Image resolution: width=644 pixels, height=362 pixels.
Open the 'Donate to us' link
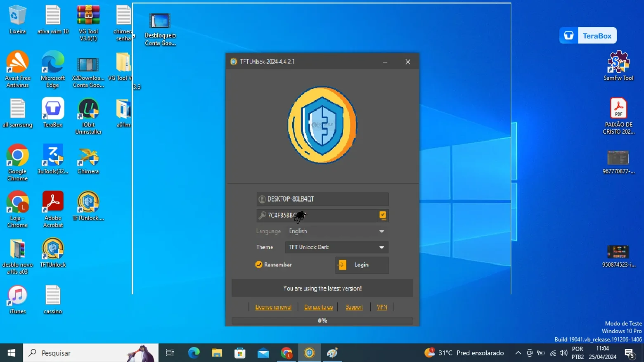(x=318, y=307)
